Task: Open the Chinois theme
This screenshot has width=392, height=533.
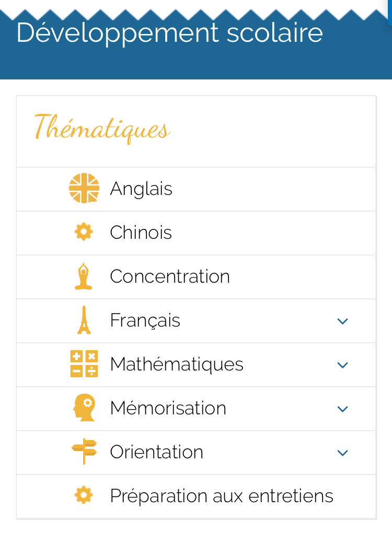Action: [141, 233]
